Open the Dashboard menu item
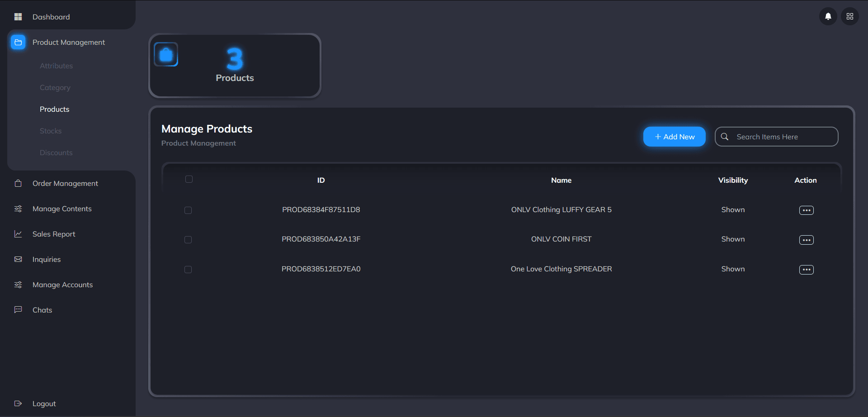 (51, 17)
